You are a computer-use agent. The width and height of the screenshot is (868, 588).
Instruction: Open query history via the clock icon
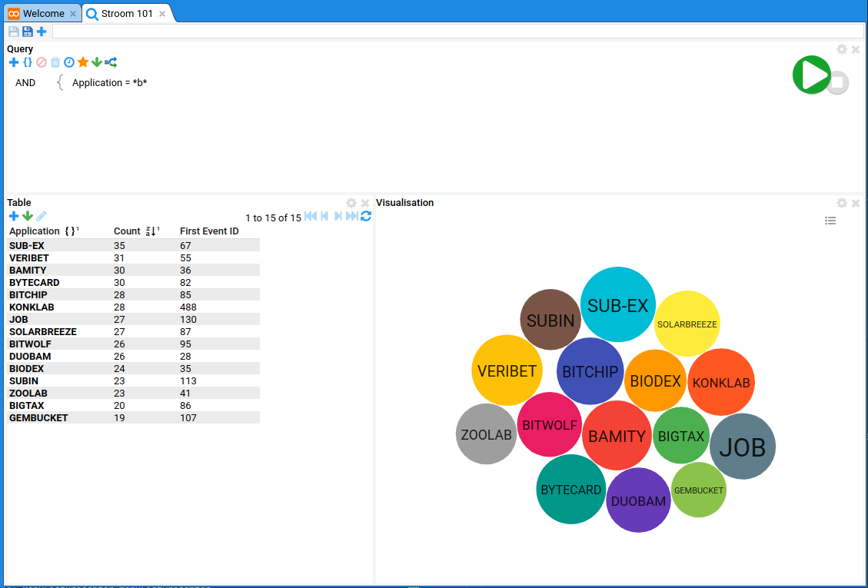pyautogui.click(x=69, y=62)
